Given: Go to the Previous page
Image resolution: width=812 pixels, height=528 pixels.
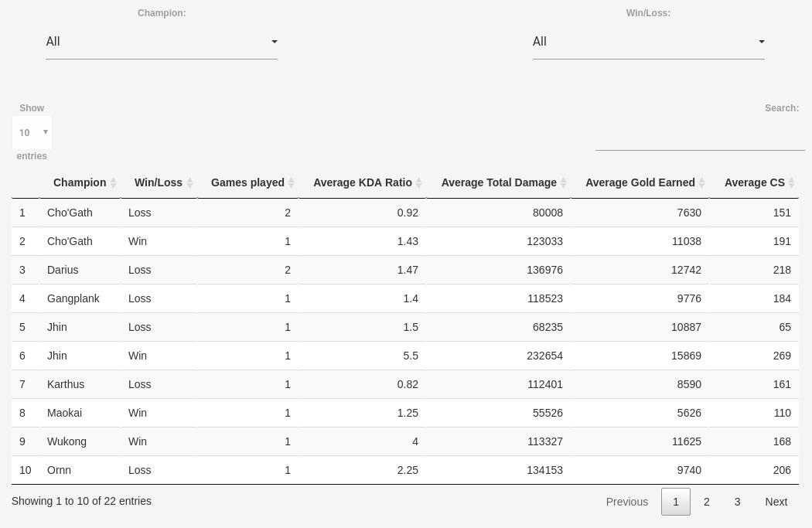Looking at the screenshot, I should 627,502.
